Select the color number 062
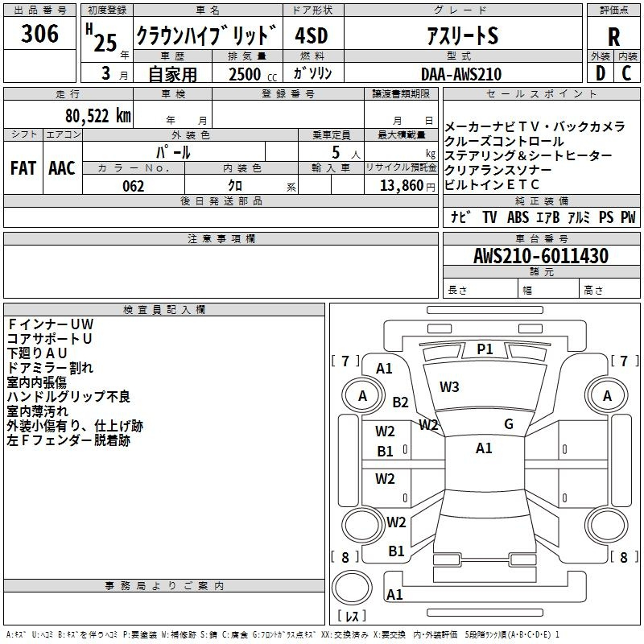This screenshot has height=644, width=644. coord(134,186)
